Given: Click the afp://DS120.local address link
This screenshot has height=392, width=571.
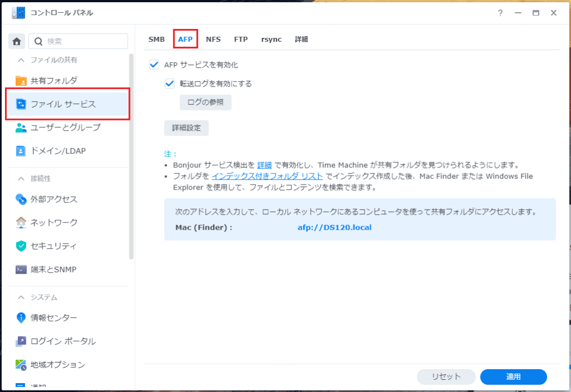Looking at the screenshot, I should click(x=335, y=228).
